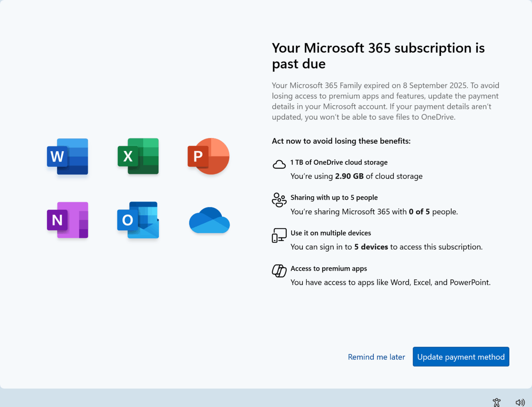Click Update payment method button
The width and height of the screenshot is (532, 407).
click(461, 357)
